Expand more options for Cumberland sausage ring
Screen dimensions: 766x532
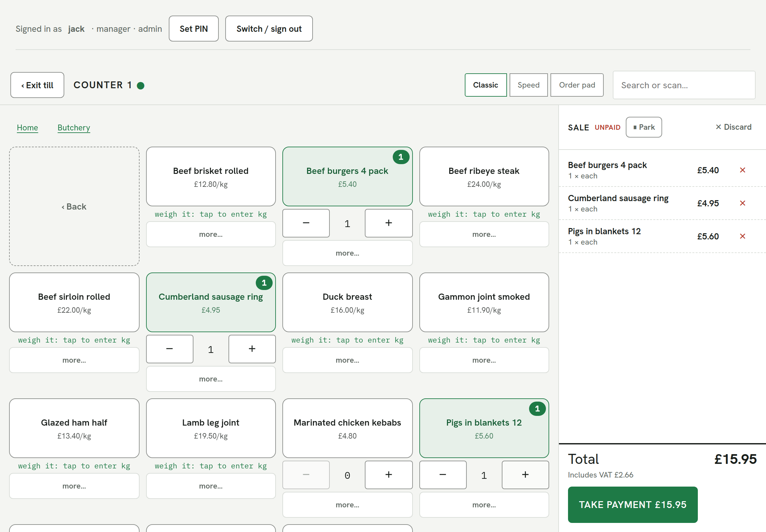click(x=211, y=379)
